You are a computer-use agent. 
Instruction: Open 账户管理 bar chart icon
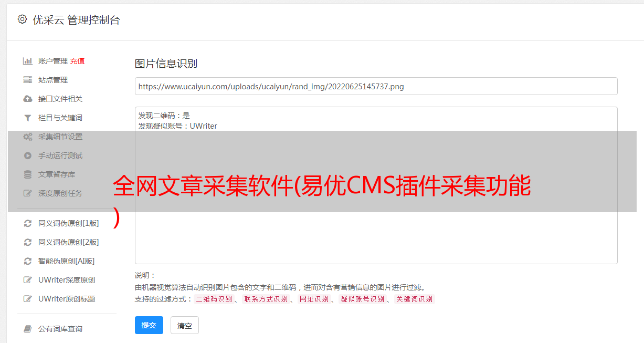point(28,61)
